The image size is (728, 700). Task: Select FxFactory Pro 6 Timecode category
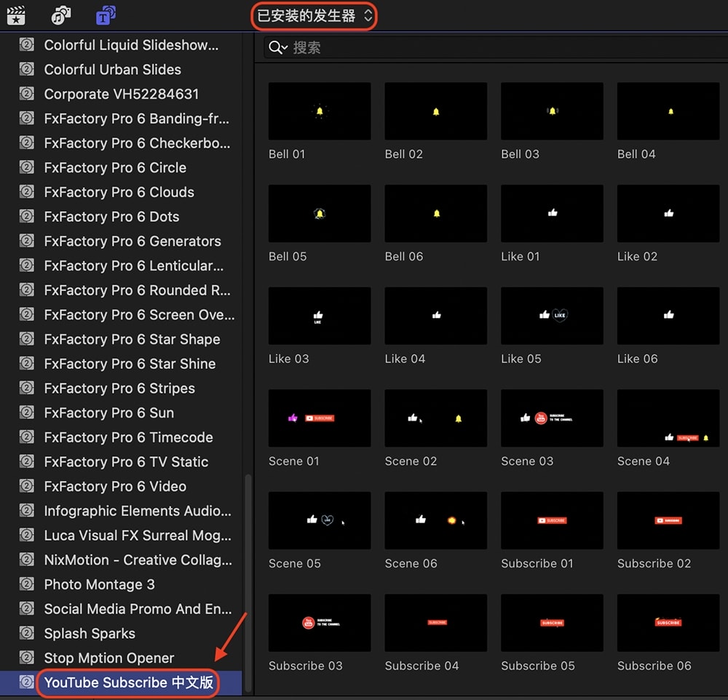click(128, 437)
